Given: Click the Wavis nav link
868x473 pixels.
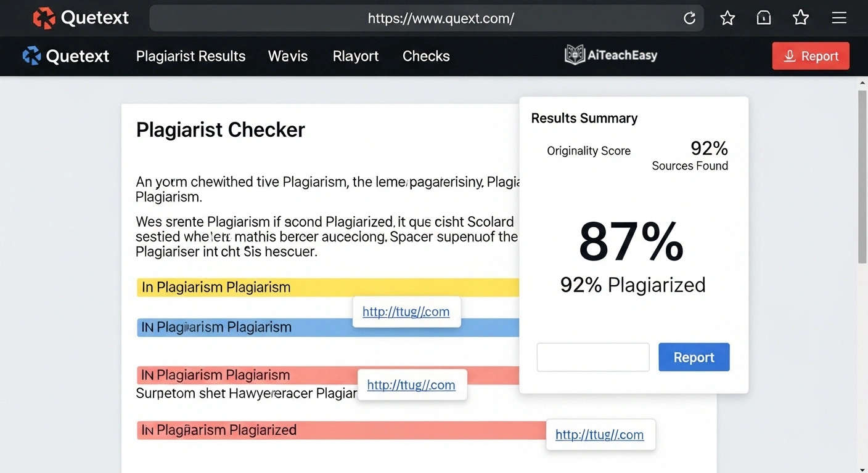Looking at the screenshot, I should pos(287,55).
